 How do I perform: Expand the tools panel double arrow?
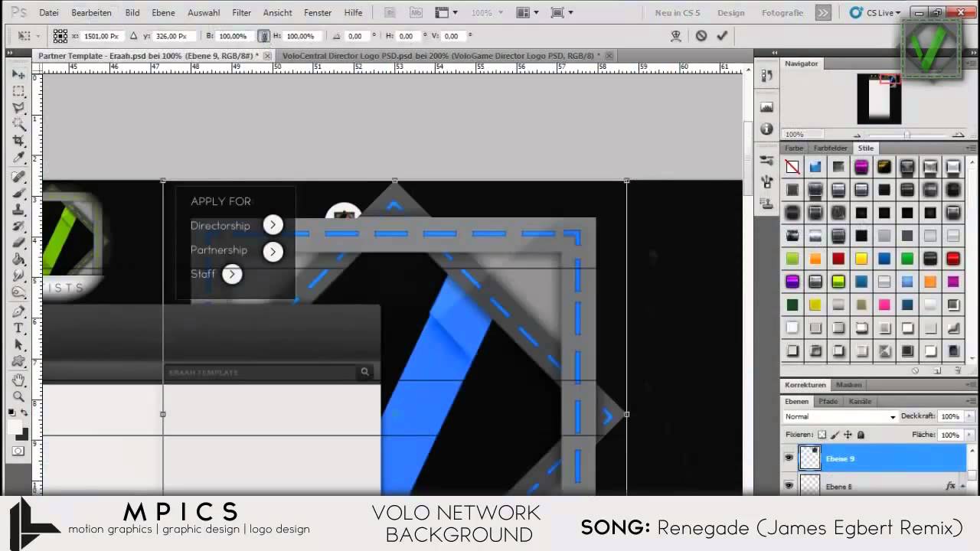[9, 54]
